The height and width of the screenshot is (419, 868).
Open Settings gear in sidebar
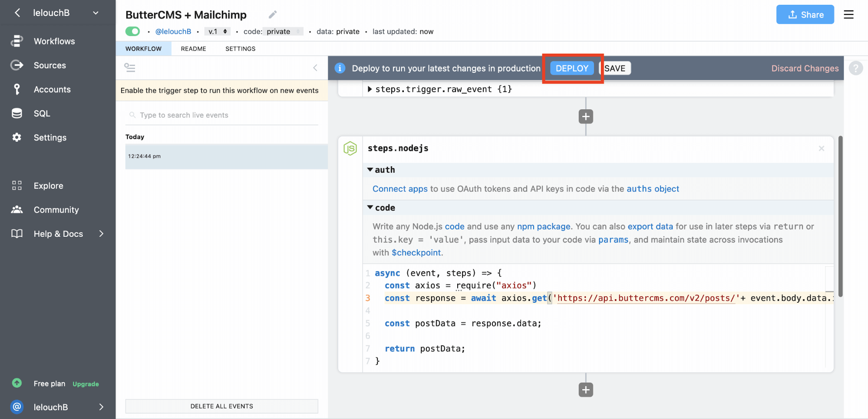17,137
